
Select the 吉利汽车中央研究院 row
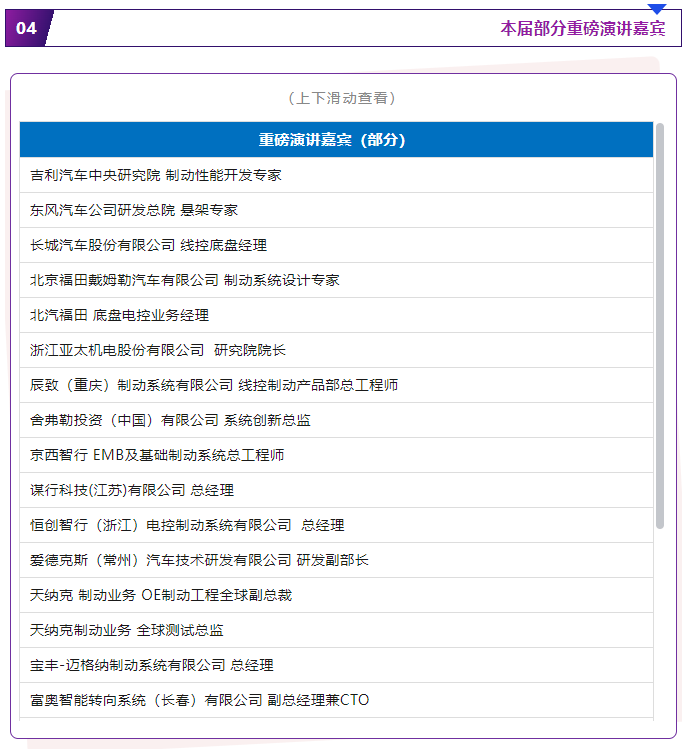click(156, 175)
